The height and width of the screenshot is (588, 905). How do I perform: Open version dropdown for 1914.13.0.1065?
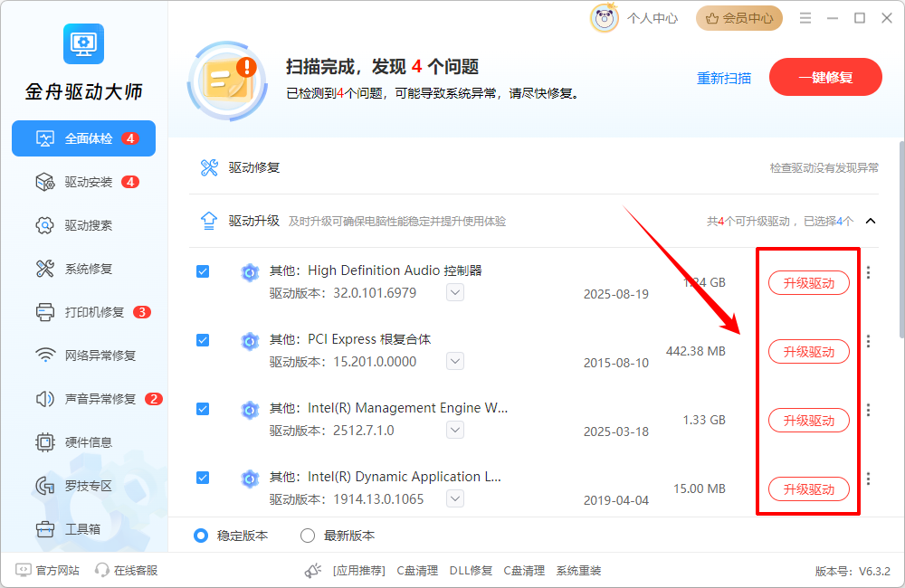point(455,498)
